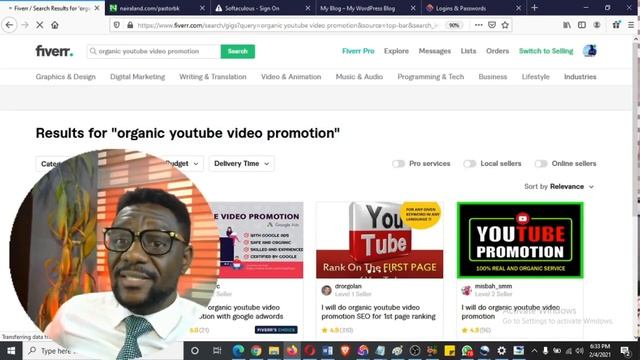Open Sticky Notes from taskbar

449,351
